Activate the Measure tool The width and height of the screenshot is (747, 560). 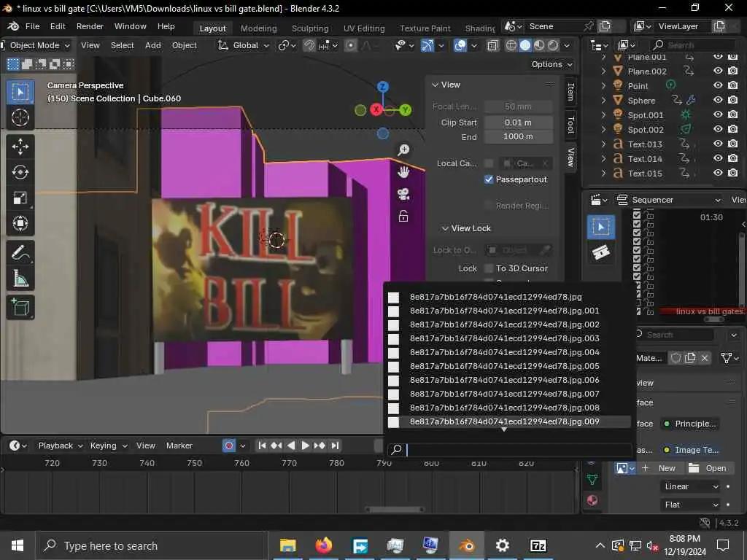[20, 278]
